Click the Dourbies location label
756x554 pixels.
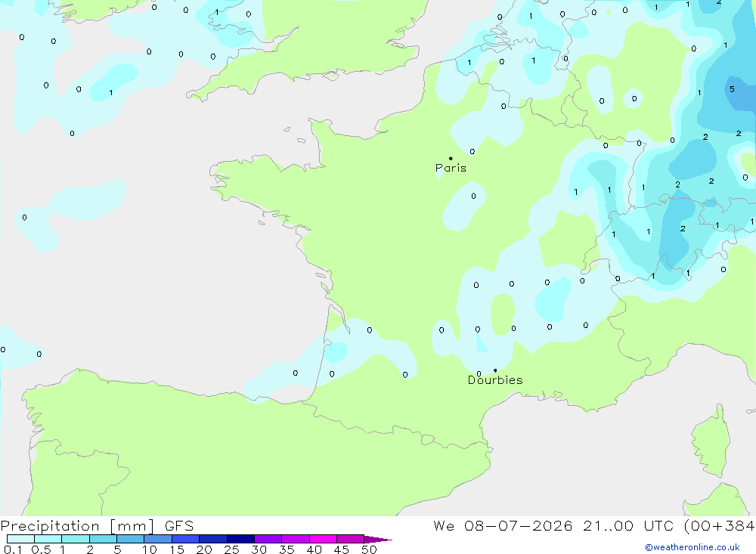(x=495, y=380)
